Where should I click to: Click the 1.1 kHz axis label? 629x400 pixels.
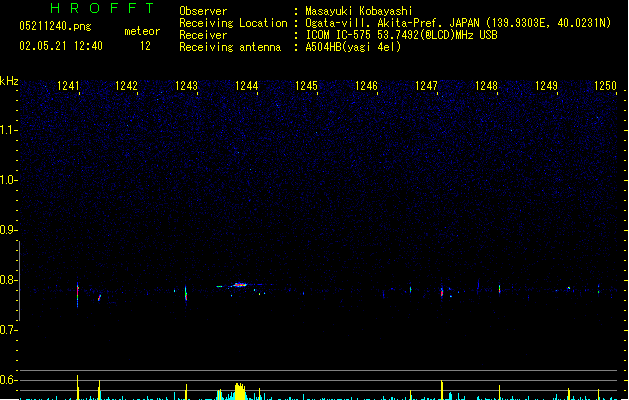pyautogui.click(x=8, y=130)
